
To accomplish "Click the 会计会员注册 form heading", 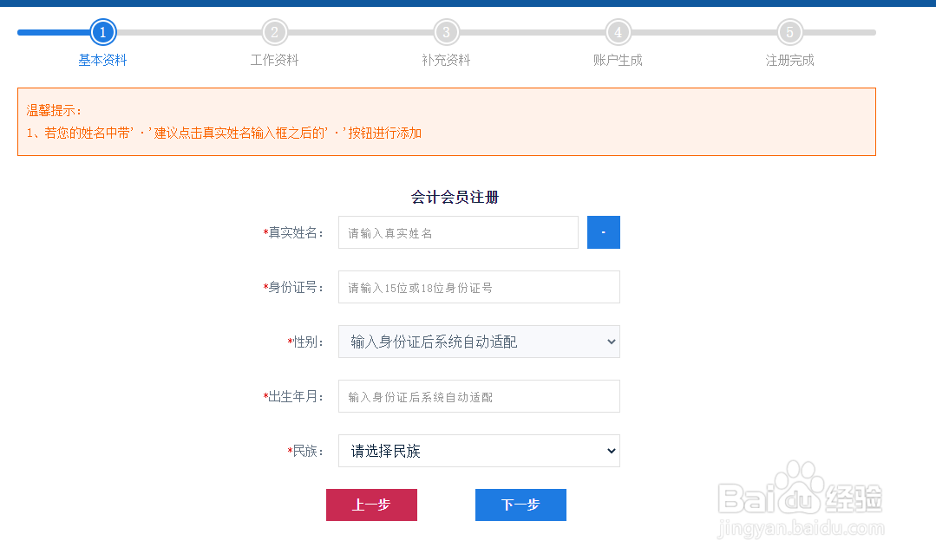I will coord(455,198).
